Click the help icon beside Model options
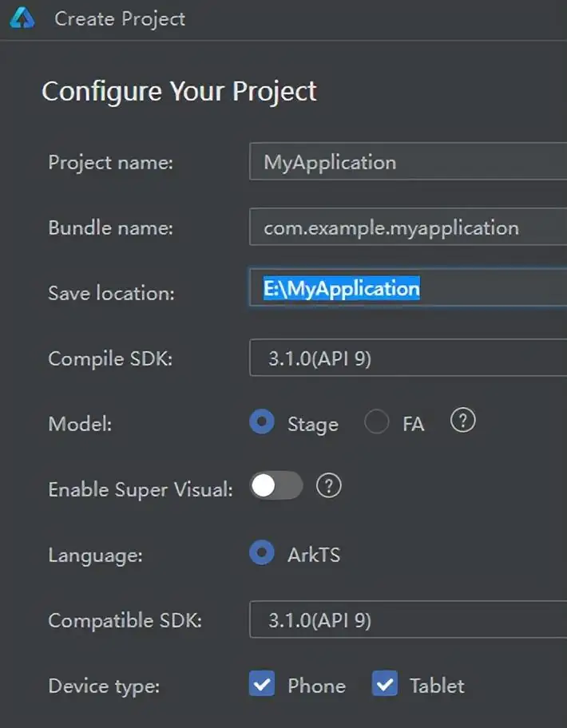The width and height of the screenshot is (567, 728). pos(462,420)
